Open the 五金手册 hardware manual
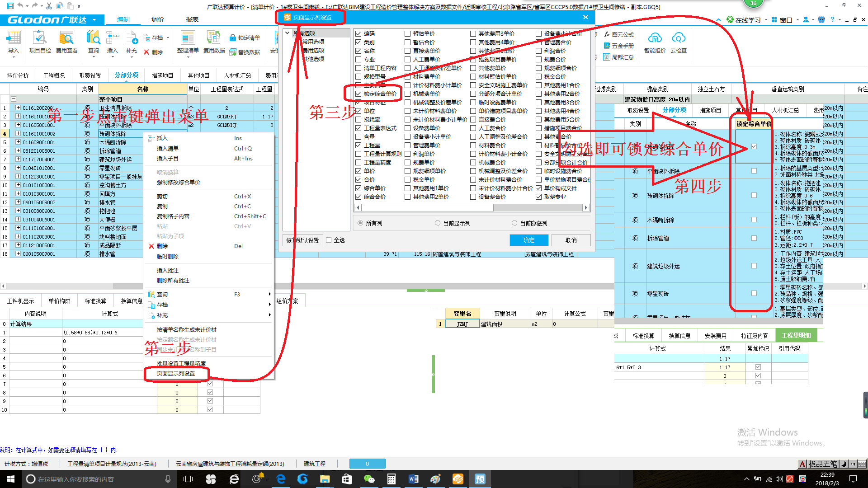Image resolution: width=868 pixels, height=488 pixels. tap(619, 46)
